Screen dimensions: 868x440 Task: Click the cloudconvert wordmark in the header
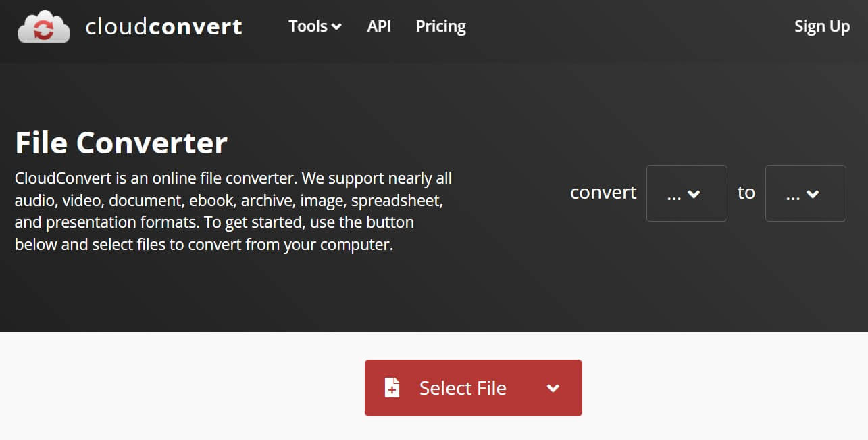[164, 26]
